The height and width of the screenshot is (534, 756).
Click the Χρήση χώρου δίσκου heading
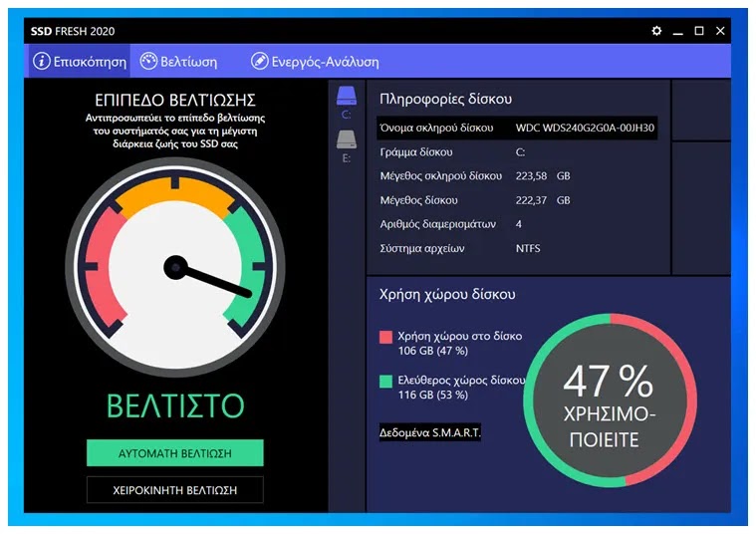(447, 294)
